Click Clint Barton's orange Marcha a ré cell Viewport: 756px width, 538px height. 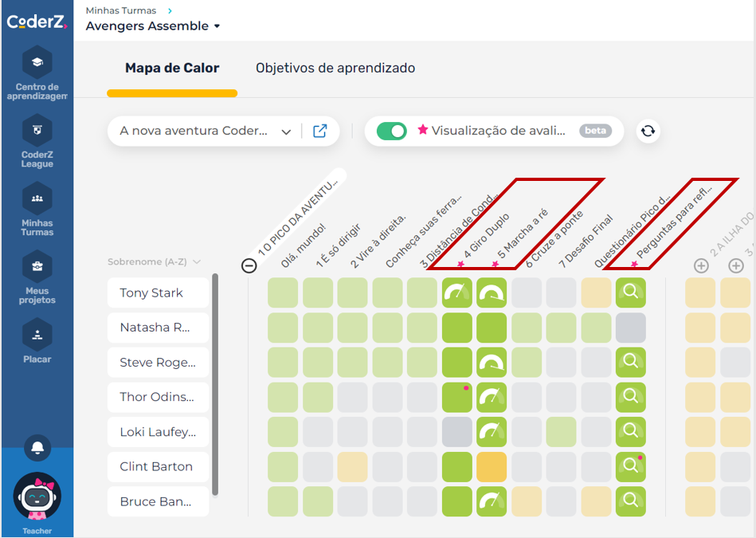pyautogui.click(x=492, y=466)
